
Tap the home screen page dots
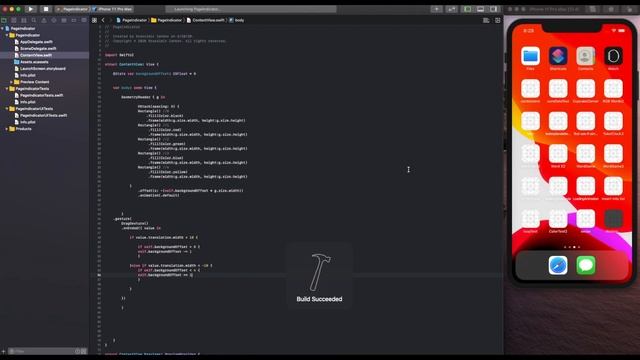572,247
